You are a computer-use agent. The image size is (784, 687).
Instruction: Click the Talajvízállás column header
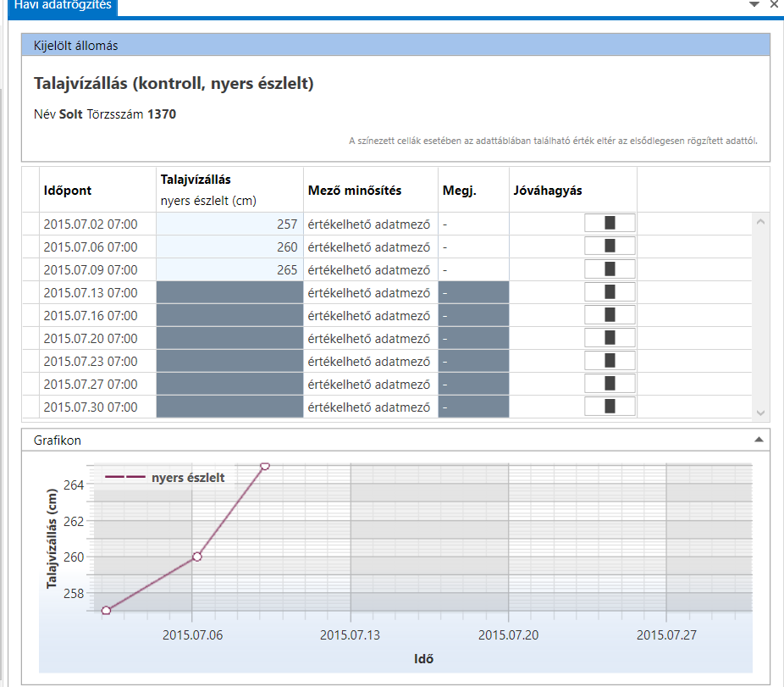[229, 190]
